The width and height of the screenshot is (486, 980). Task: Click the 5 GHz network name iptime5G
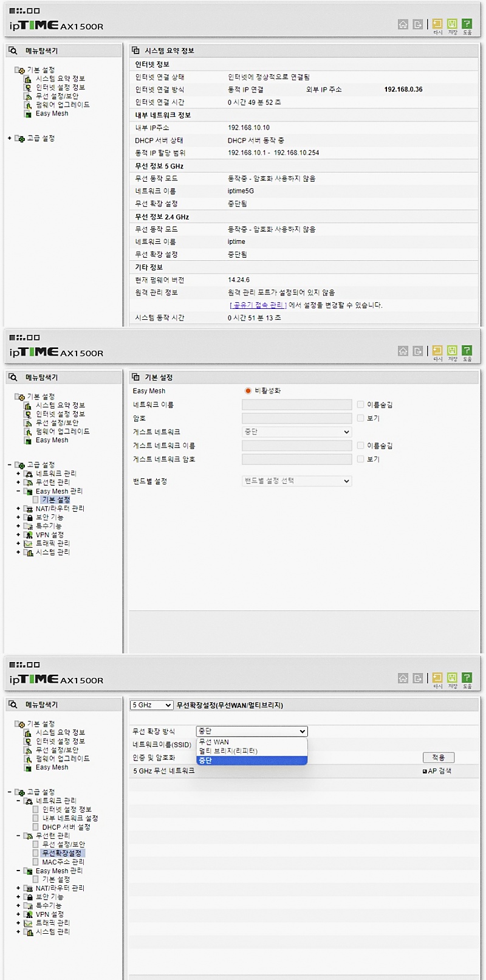click(241, 191)
